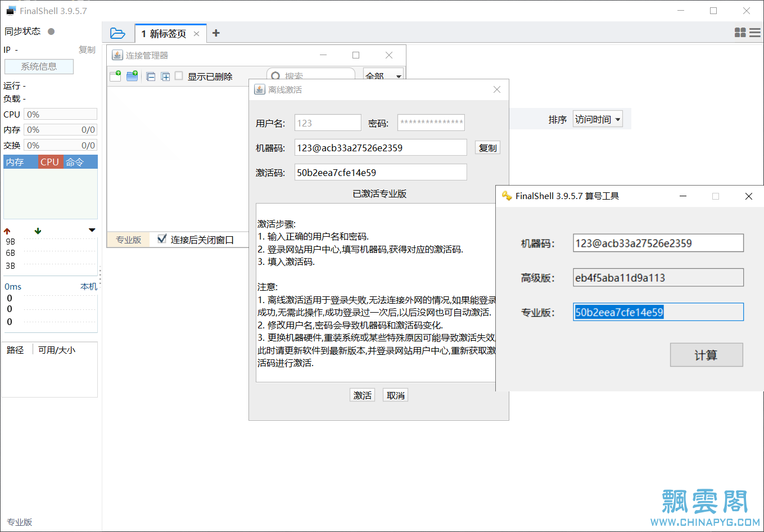Click the 机器码 field in 离线激活
Image resolution: width=764 pixels, height=532 pixels.
pyautogui.click(x=381, y=147)
